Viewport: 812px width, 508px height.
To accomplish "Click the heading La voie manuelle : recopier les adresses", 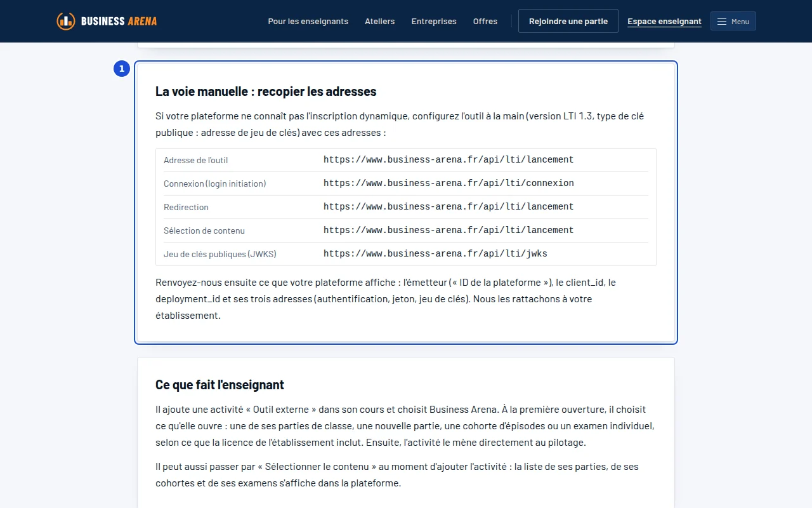I will point(266,91).
